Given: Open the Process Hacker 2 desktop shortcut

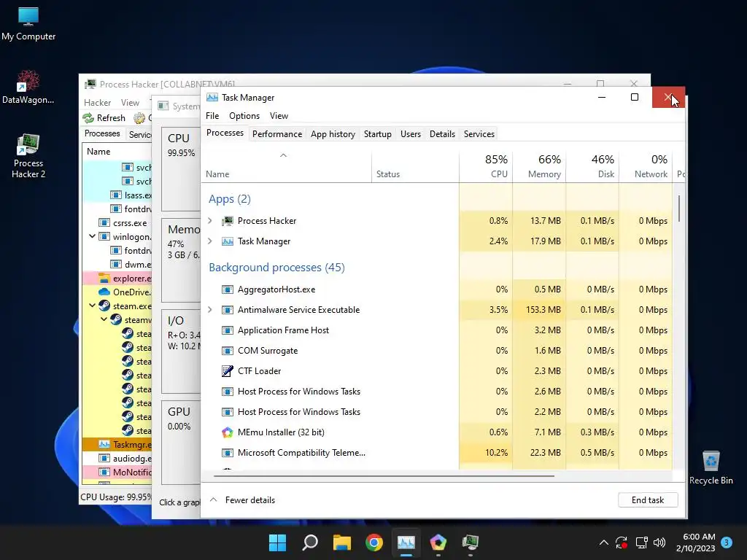Looking at the screenshot, I should coord(28,156).
